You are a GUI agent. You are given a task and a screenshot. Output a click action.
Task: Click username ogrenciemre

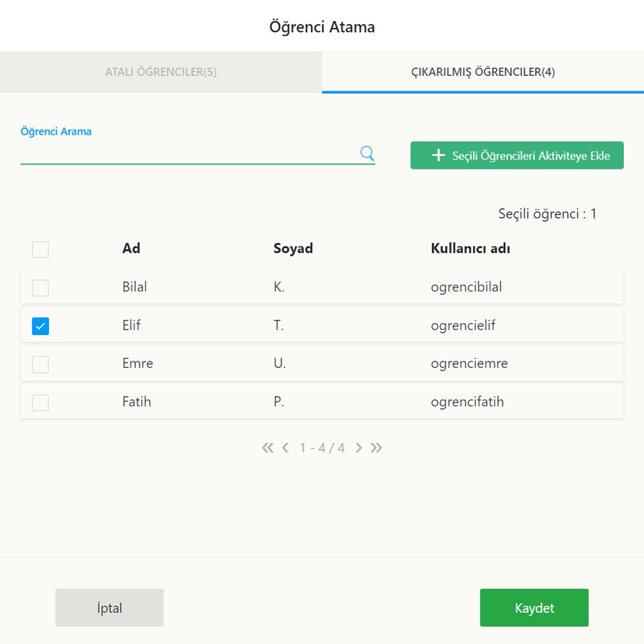tap(469, 364)
